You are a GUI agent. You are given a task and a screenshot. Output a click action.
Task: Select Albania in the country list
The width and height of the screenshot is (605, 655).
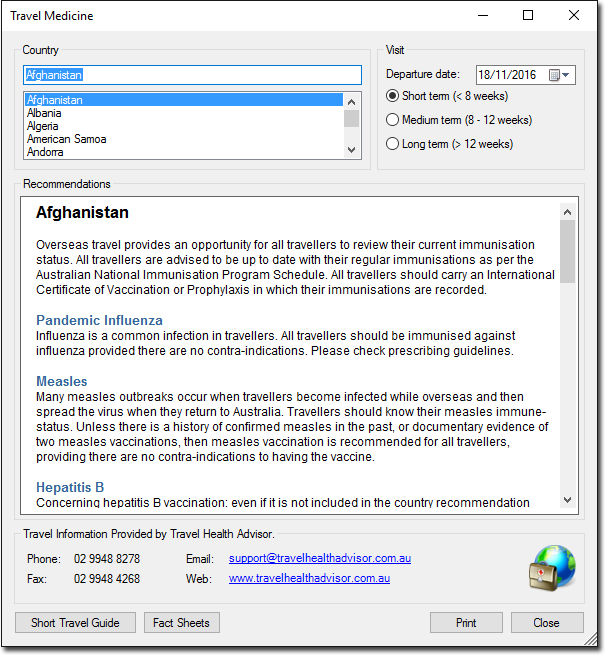coord(184,113)
